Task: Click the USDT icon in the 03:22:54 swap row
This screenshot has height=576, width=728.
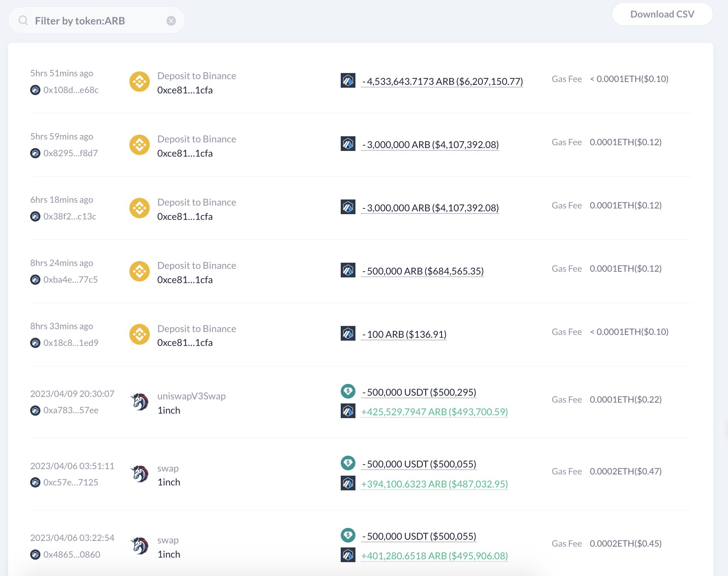Action: click(348, 536)
